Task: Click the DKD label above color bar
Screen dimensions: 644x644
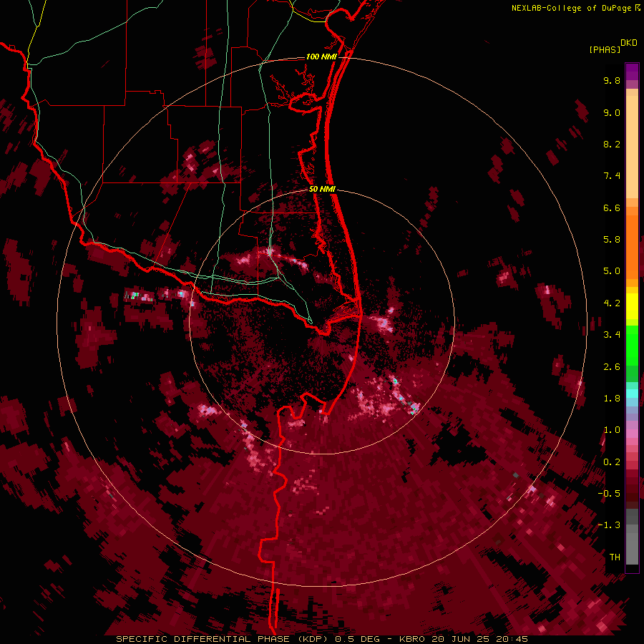Action: pyautogui.click(x=629, y=43)
